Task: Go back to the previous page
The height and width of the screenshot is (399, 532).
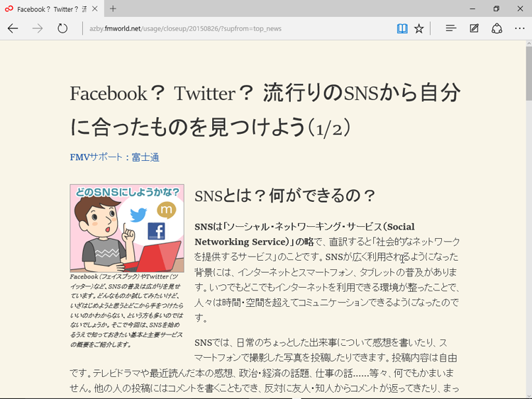Action: point(13,28)
